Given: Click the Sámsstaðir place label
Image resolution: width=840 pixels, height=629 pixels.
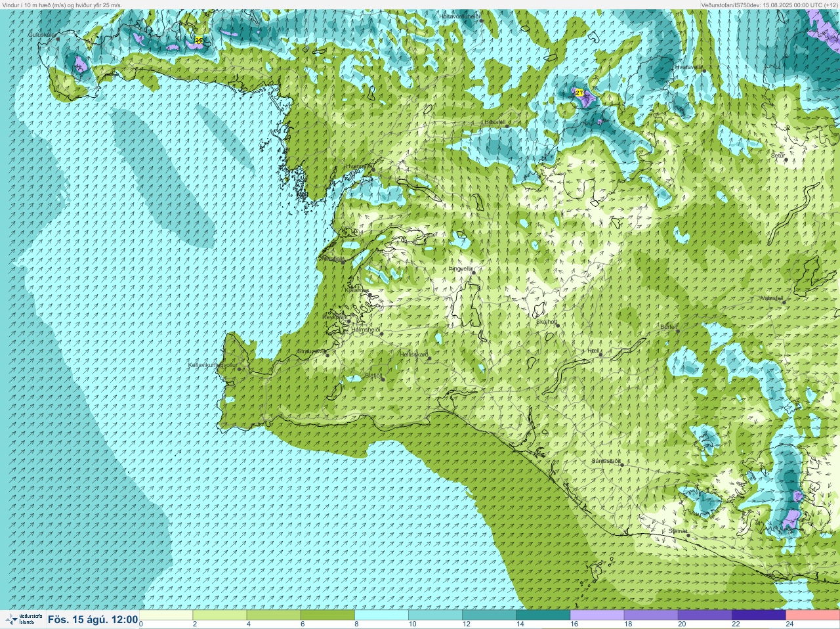Looking at the screenshot, I should tap(606, 461).
